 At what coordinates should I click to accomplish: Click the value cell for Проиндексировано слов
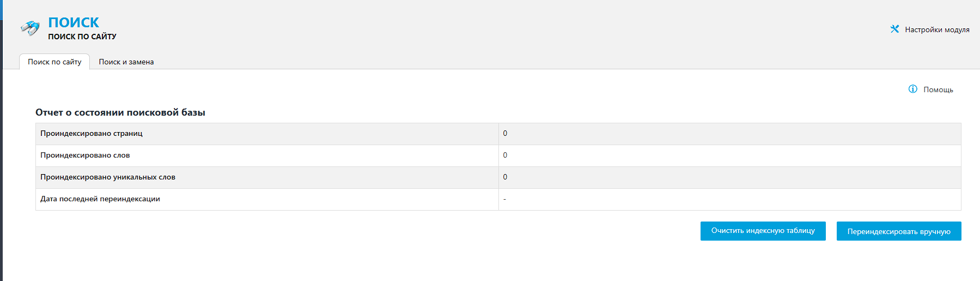(505, 156)
